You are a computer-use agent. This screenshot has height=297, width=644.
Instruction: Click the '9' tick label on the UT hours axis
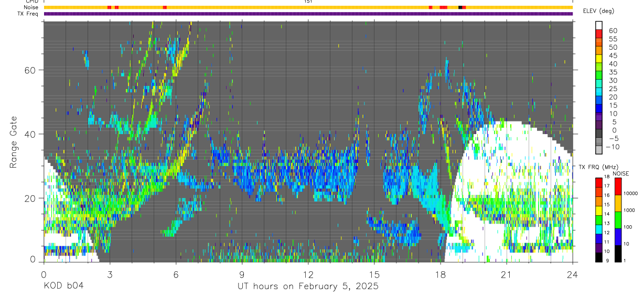click(242, 274)
